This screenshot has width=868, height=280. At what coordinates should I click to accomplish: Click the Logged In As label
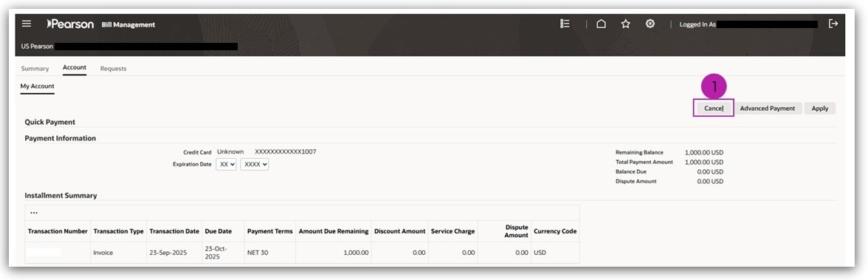[697, 25]
